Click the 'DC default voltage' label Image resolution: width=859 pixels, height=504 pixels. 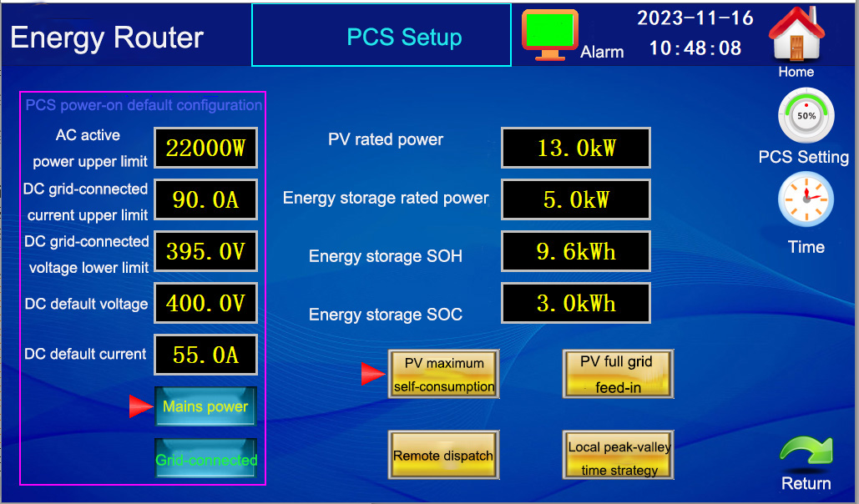[87, 304]
